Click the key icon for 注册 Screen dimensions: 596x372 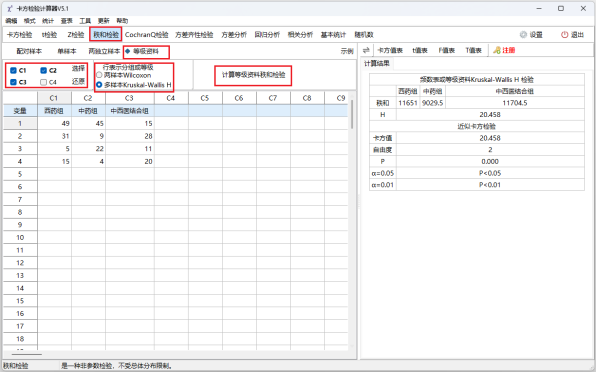(496, 50)
